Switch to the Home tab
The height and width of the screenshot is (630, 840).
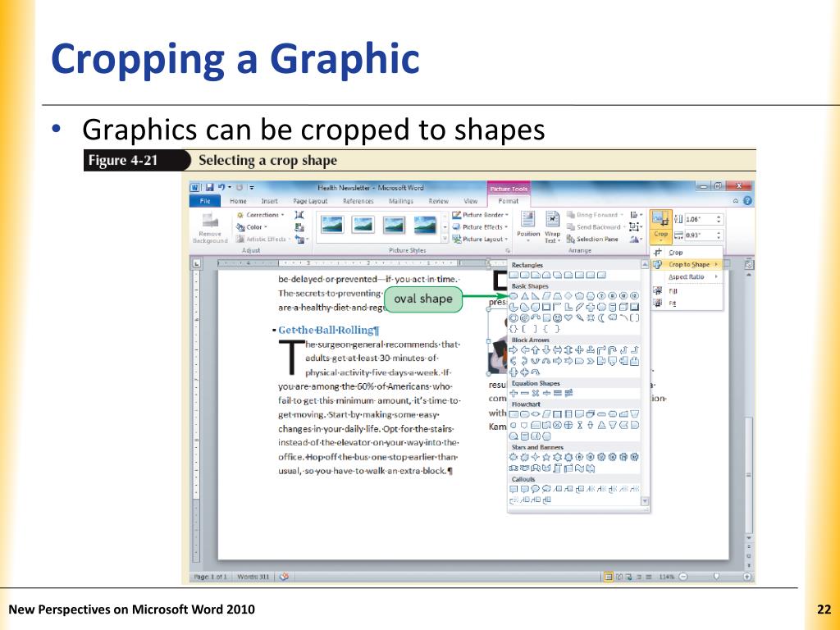click(239, 201)
